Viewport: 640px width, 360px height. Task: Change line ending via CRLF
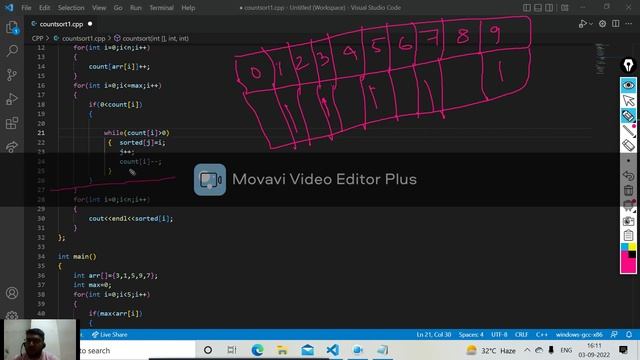click(521, 335)
